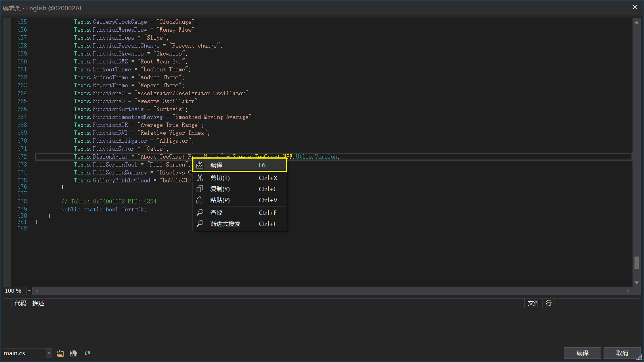Screen dimensions: 644x362
Task: Click the incremental search magnifier icon
Action: [200, 223]
